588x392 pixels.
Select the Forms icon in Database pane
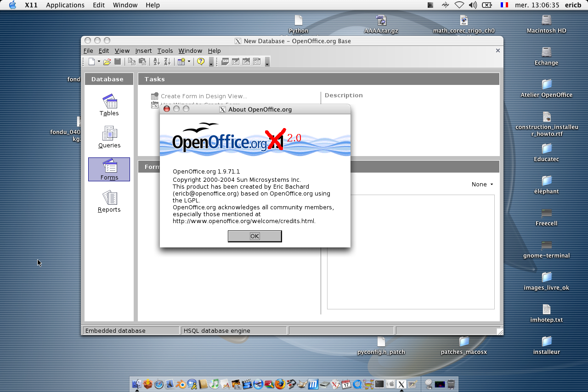point(109,169)
